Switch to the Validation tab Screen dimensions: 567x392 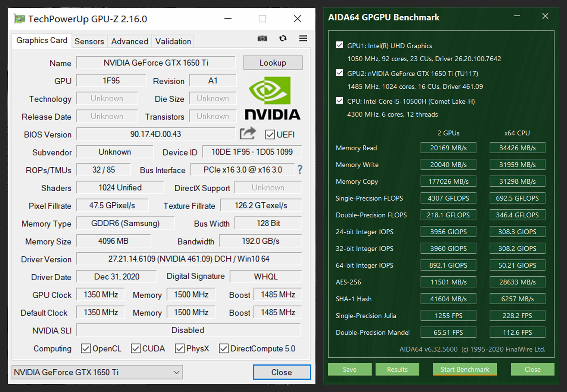pos(173,41)
